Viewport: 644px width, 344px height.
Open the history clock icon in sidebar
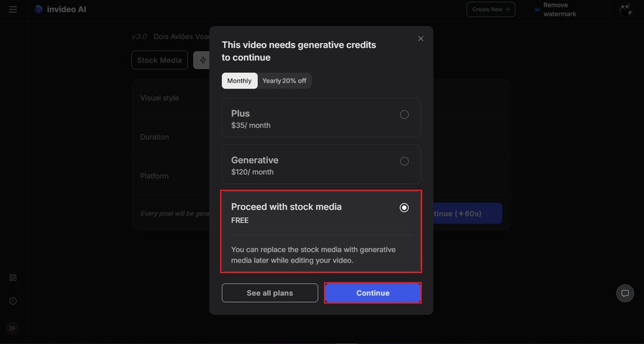pos(13,301)
